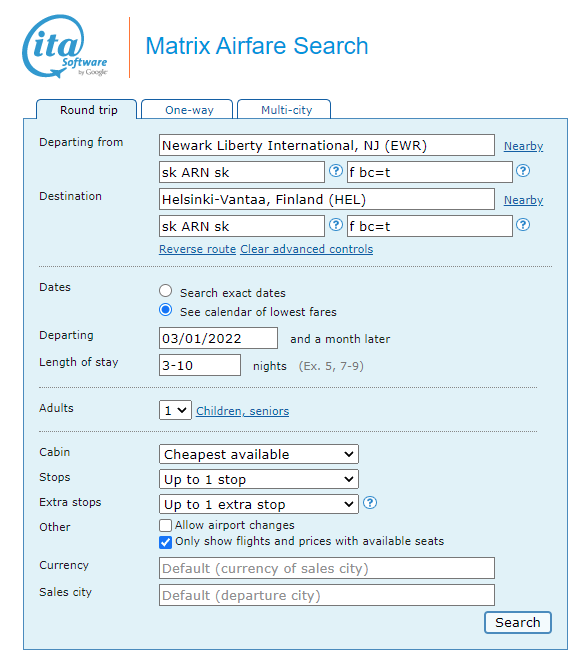
Task: Open help icon beside departure extension codes
Action: click(523, 171)
